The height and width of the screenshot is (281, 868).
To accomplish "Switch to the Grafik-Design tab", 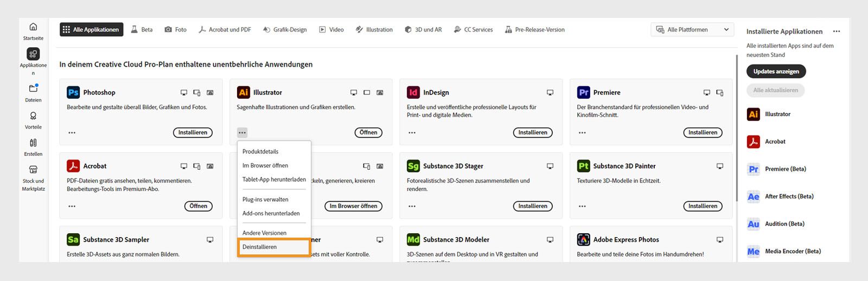I will tap(285, 29).
